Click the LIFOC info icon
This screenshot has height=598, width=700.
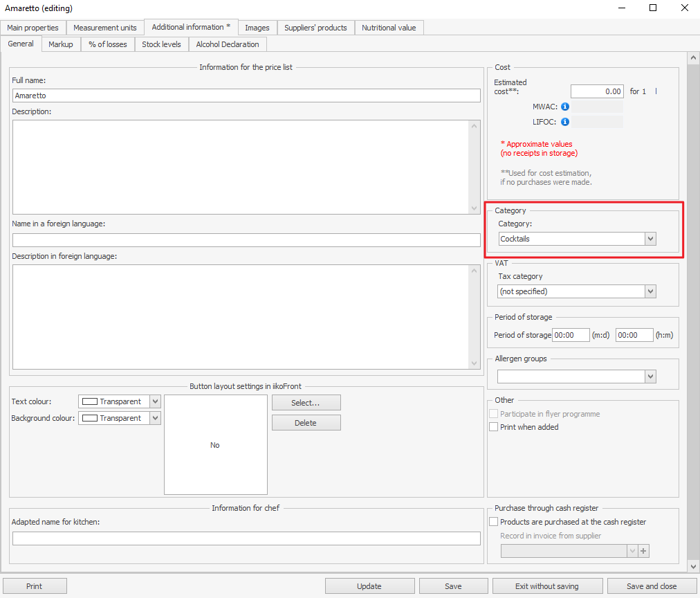(x=565, y=122)
